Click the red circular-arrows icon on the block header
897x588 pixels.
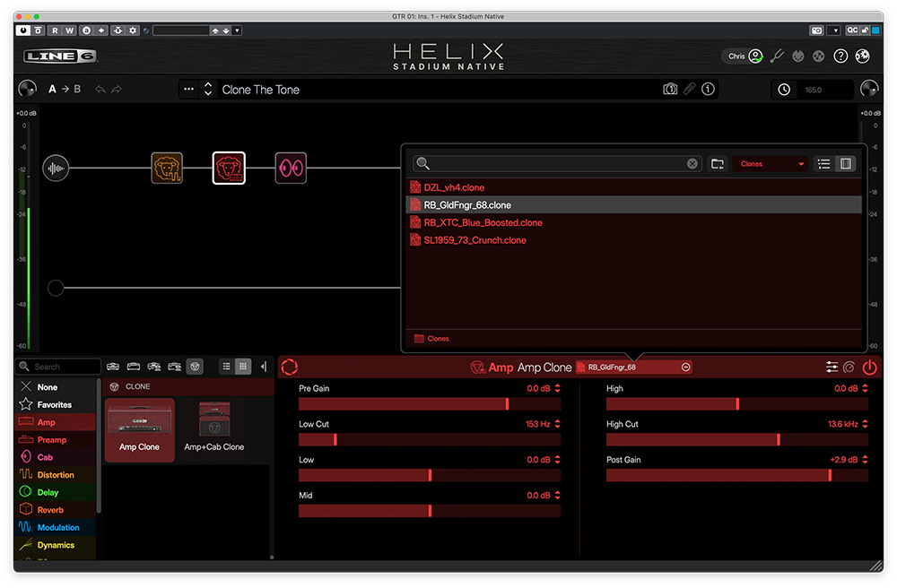(290, 367)
